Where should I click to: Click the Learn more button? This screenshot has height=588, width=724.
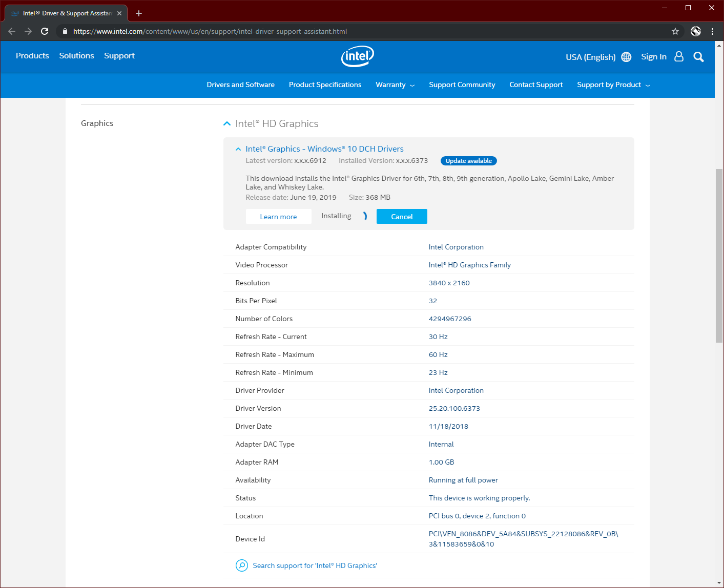[x=278, y=217]
